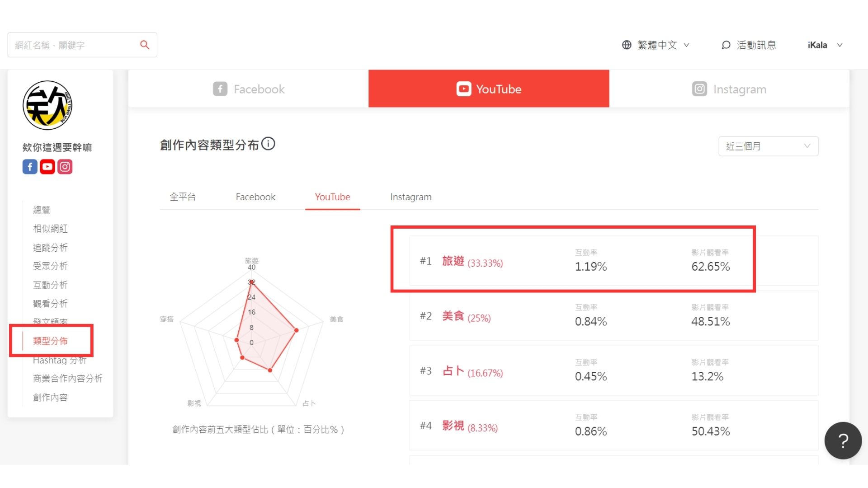868x488 pixels.
Task: Open the help question mark button
Action: click(843, 441)
